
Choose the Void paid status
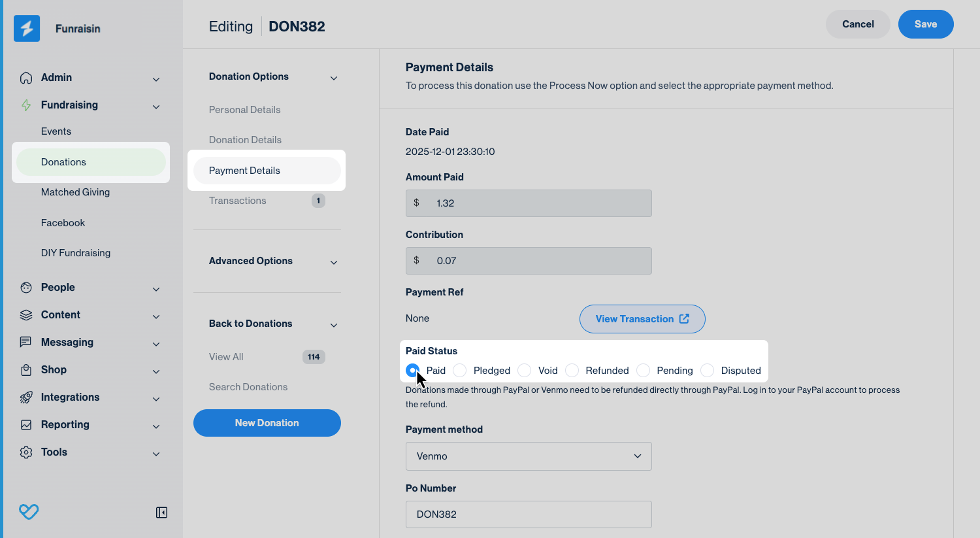click(525, 371)
